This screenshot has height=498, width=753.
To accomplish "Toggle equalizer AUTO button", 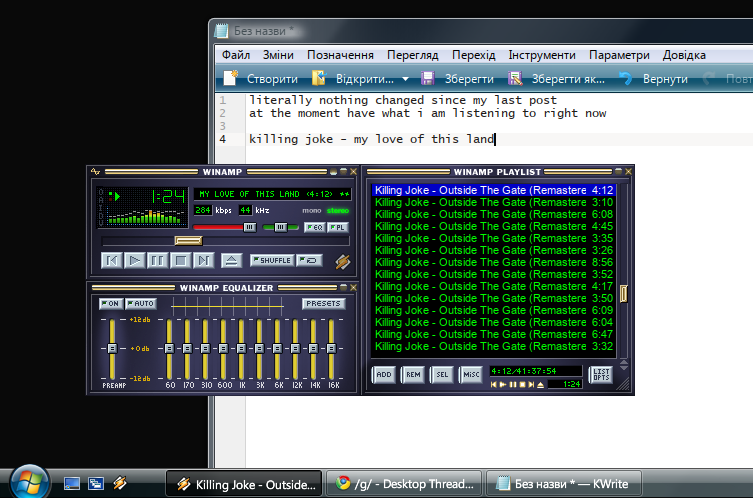I will [x=141, y=304].
